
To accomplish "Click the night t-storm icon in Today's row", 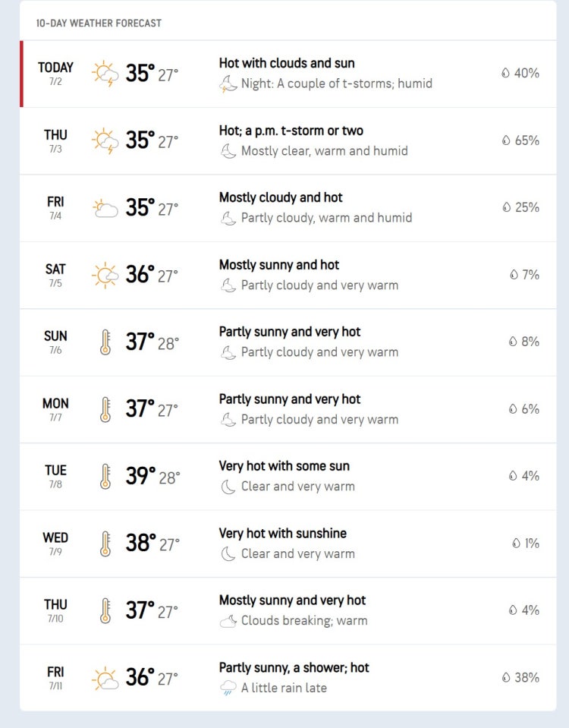I will [228, 84].
